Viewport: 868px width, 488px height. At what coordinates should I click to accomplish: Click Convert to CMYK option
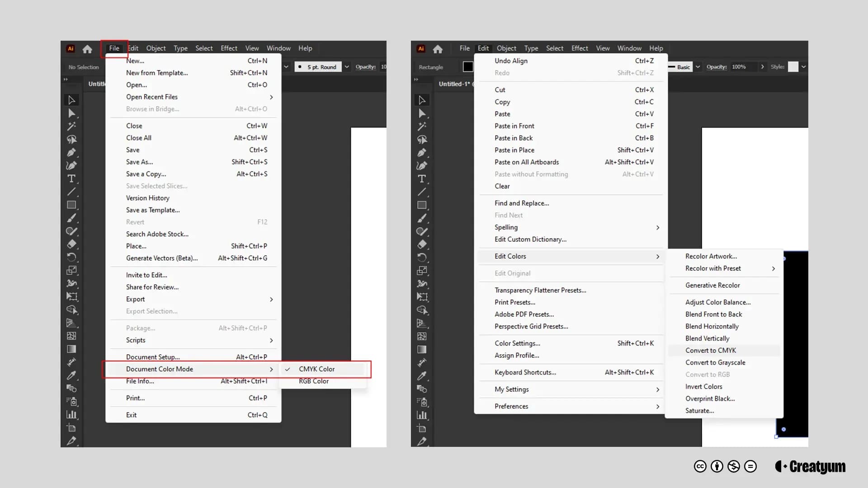[711, 350]
